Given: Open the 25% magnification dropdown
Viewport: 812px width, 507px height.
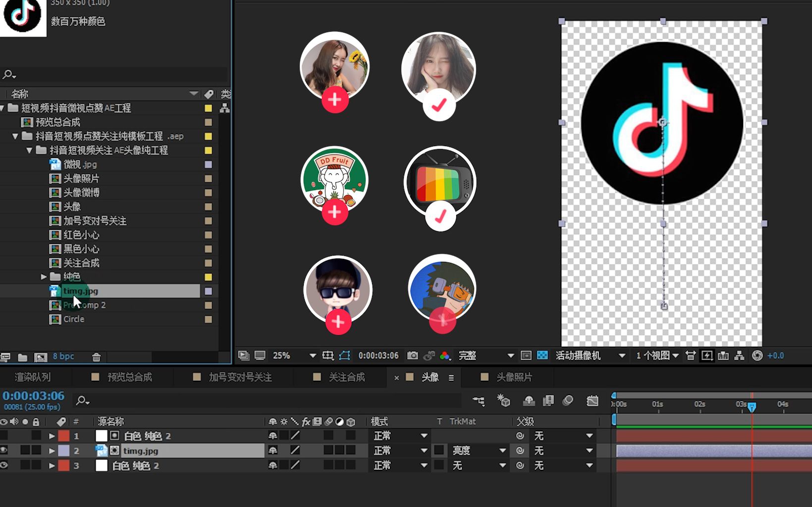Looking at the screenshot, I should point(294,355).
